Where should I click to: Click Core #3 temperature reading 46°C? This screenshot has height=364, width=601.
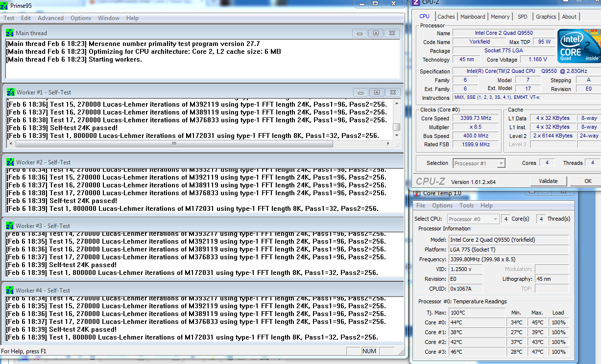click(477, 352)
